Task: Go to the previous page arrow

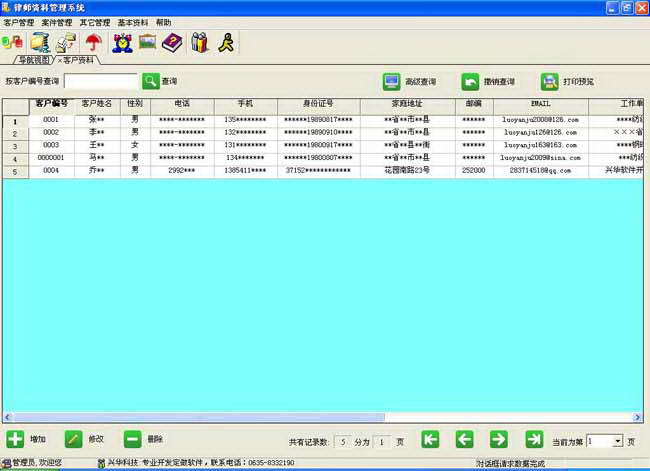Action: [x=465, y=439]
